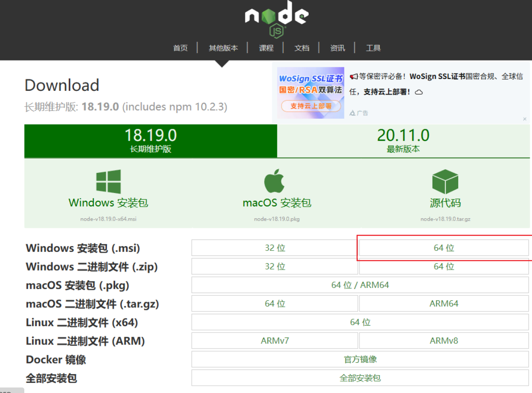532x393 pixels.
Task: Open the 工具 menu item
Action: tap(373, 48)
